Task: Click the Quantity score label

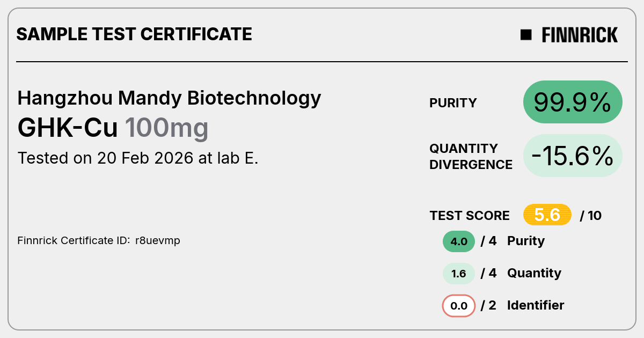Action: coord(534,273)
